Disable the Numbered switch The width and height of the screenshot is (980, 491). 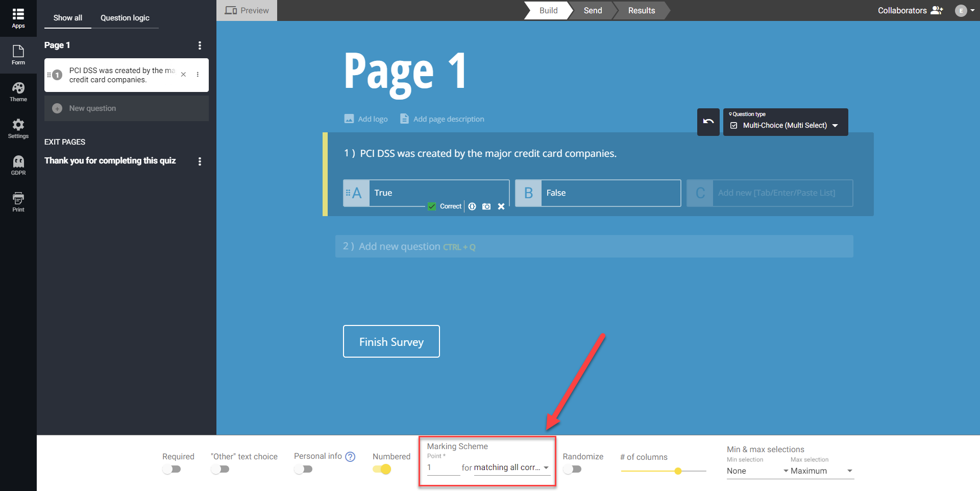(382, 469)
